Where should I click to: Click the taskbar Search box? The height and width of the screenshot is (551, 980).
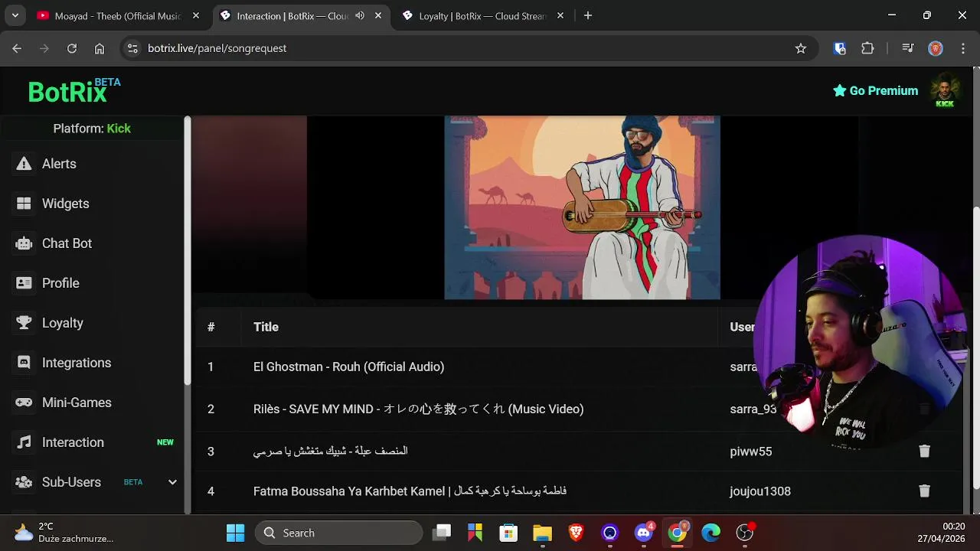coord(338,533)
